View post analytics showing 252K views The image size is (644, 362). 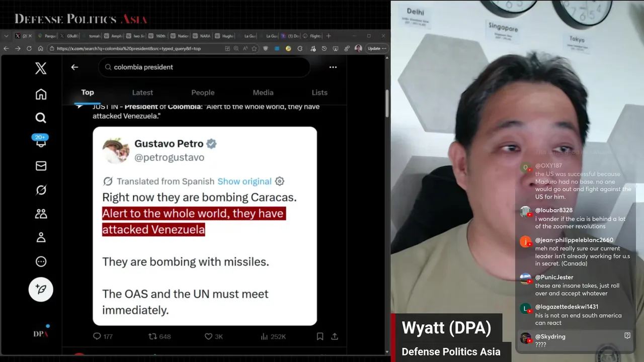point(273,336)
